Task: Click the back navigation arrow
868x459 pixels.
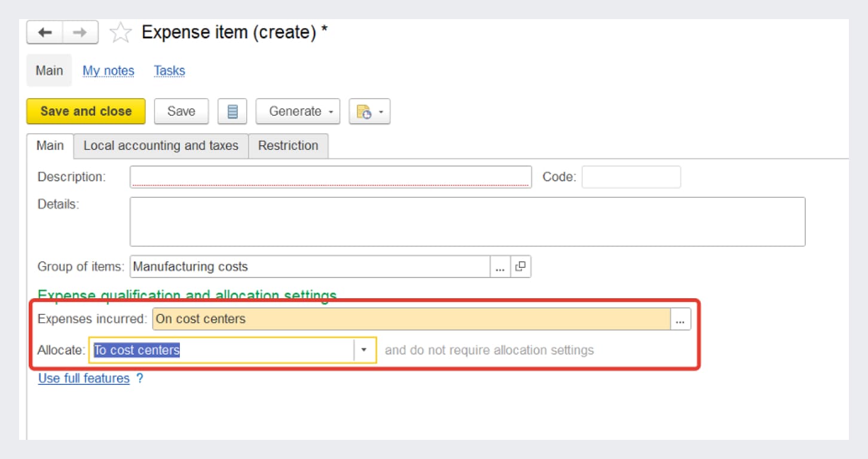Action: pos(45,33)
